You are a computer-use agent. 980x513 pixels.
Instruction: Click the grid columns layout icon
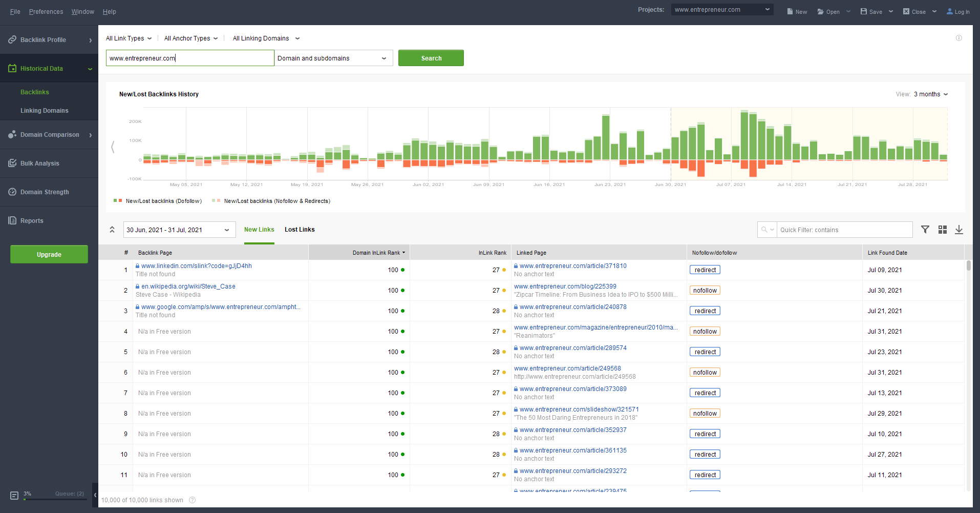943,230
